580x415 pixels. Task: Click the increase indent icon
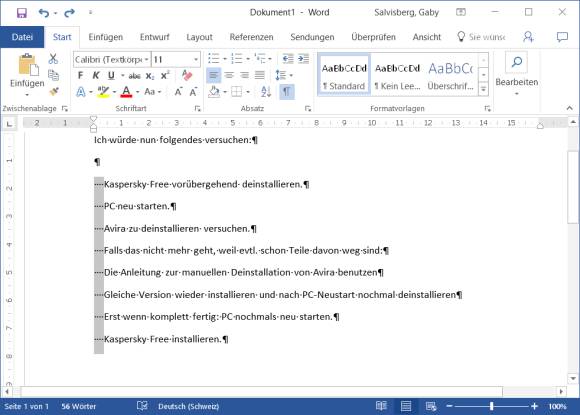tap(304, 58)
